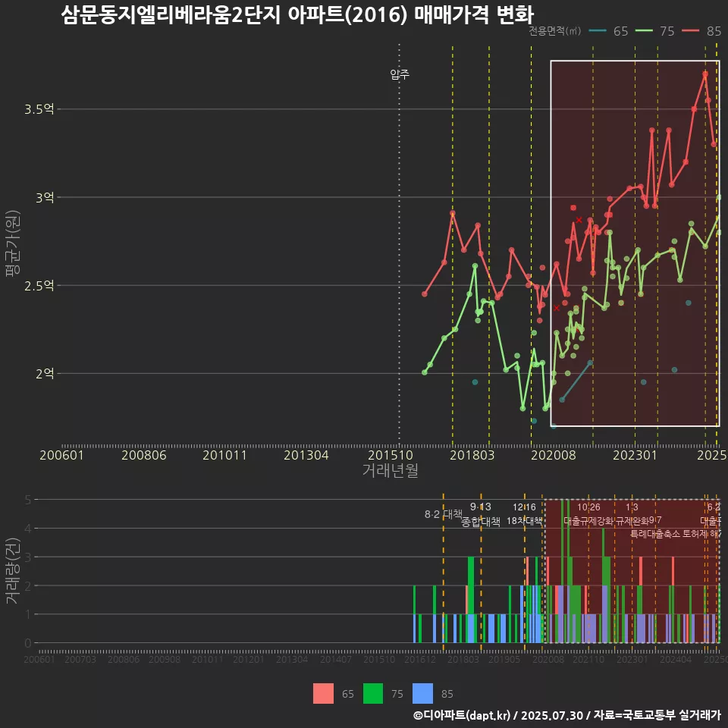This screenshot has width=728, height=728.
Task: Click the 10·26 date annotation
Action: 588,507
